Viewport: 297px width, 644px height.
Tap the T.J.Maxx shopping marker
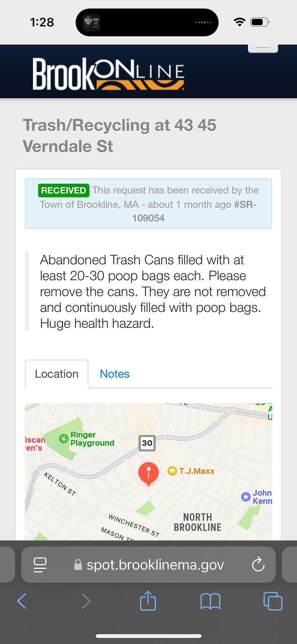coord(172,471)
